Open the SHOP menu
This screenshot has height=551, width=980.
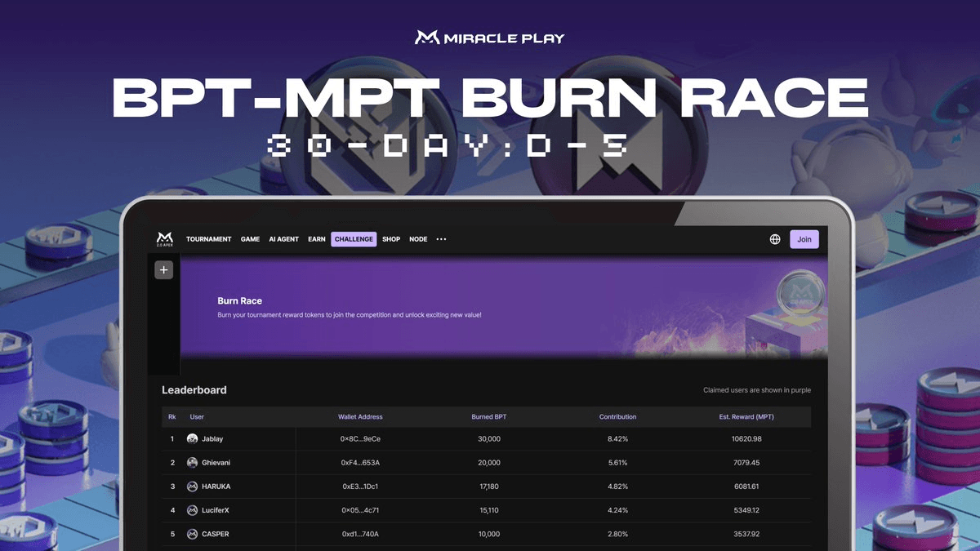pyautogui.click(x=391, y=239)
